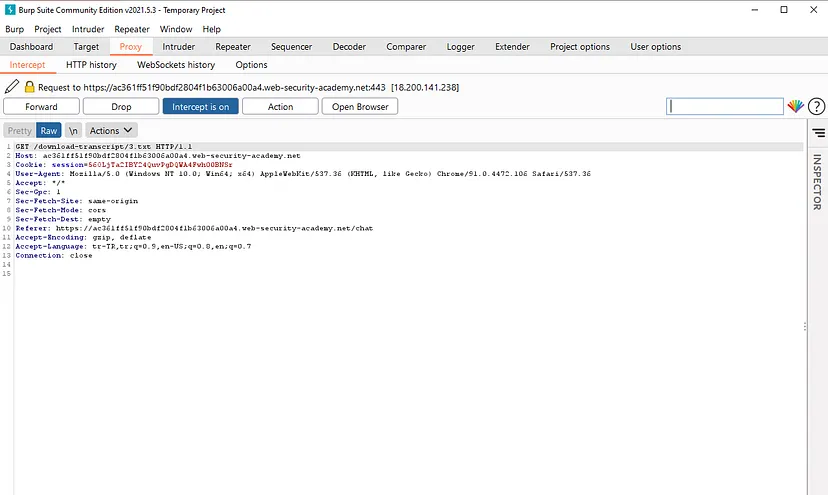
Task: Switch to the Pretty view
Action: pyautogui.click(x=20, y=130)
